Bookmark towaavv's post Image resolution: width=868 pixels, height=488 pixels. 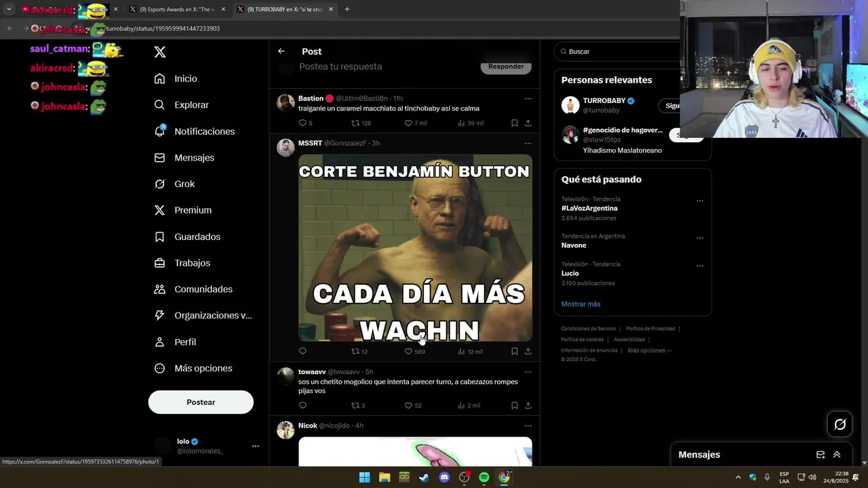point(515,405)
